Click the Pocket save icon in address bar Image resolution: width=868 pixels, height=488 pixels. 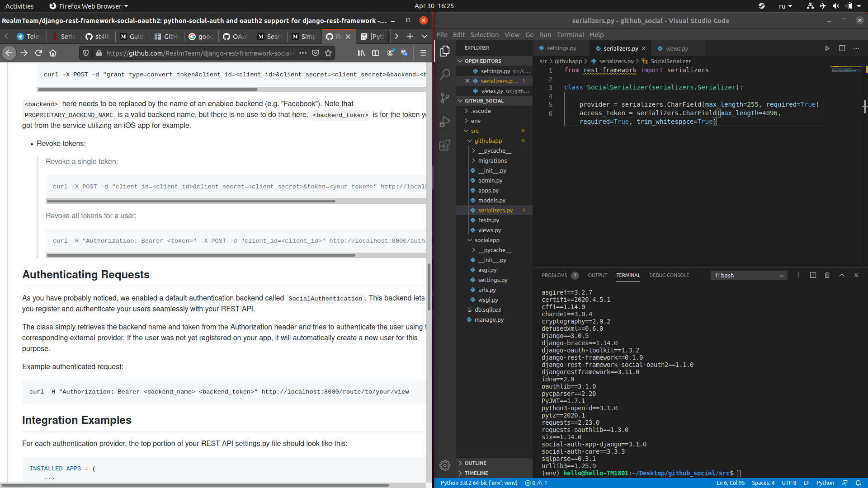coord(316,53)
